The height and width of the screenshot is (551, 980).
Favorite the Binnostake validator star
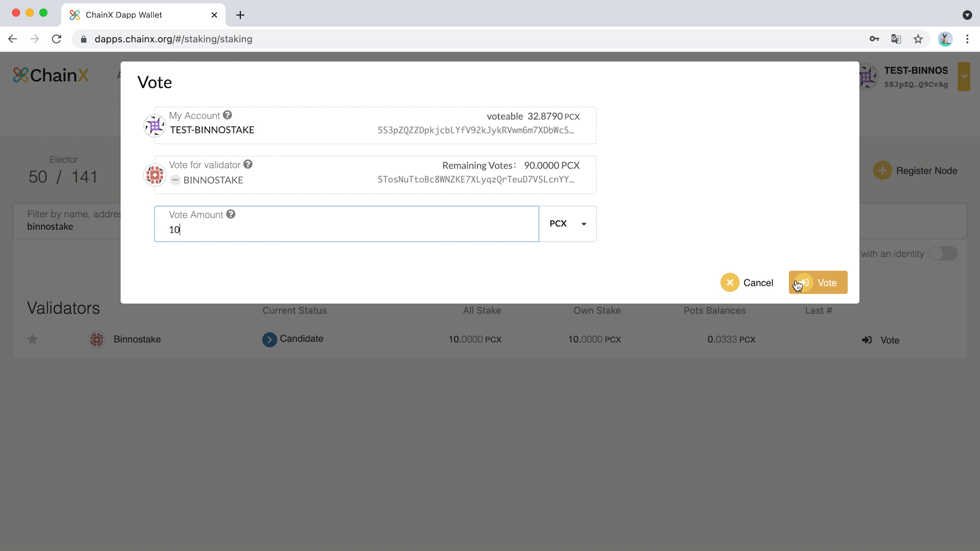tap(32, 339)
